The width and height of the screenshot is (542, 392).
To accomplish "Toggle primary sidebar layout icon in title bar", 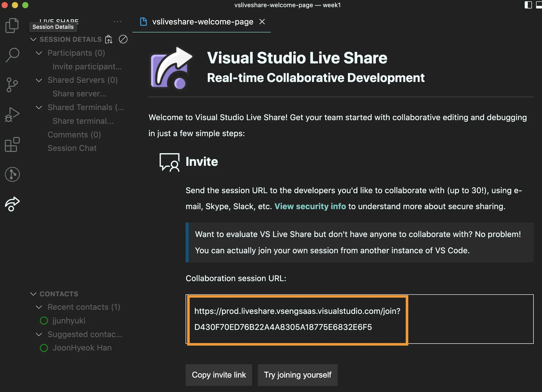I will (x=528, y=5).
